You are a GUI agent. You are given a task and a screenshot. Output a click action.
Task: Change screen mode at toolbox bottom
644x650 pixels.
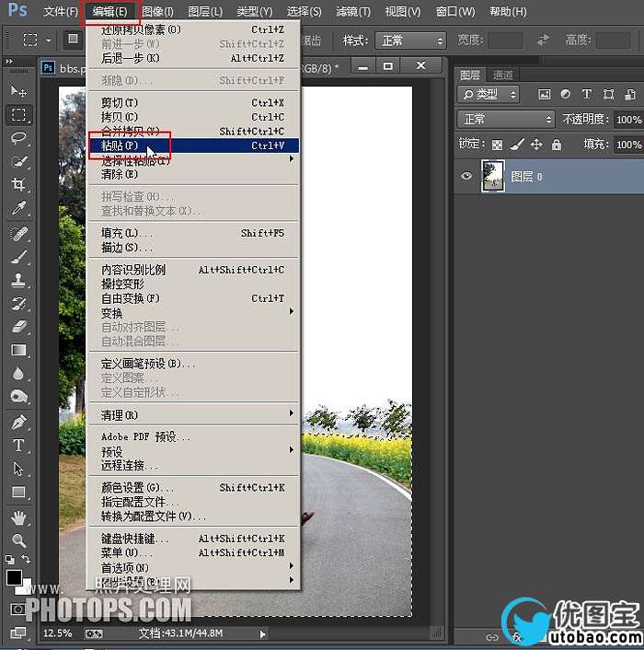pyautogui.click(x=17, y=633)
